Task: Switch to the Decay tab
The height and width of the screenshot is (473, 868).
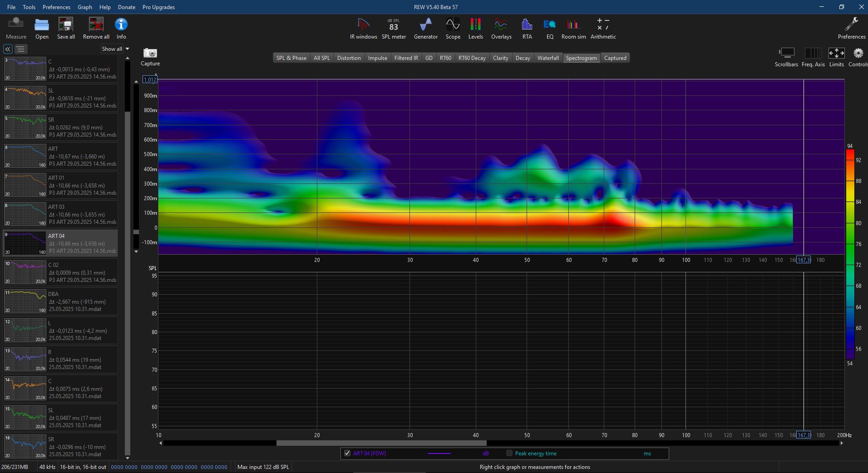Action: coord(523,58)
